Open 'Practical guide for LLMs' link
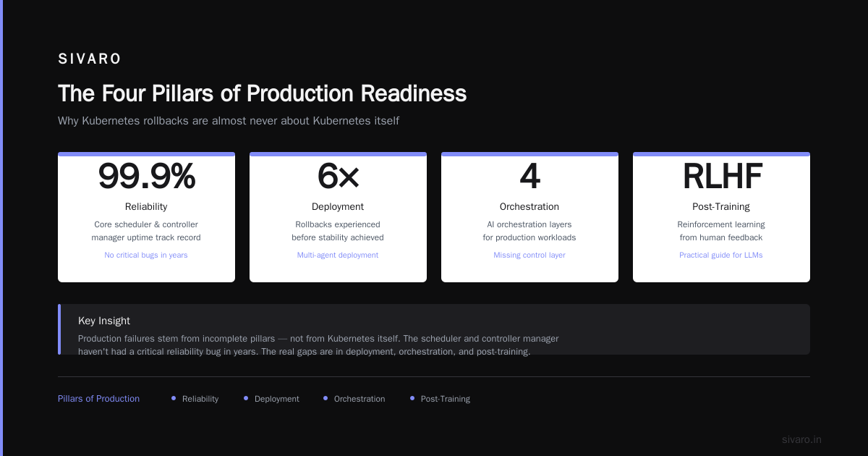The height and width of the screenshot is (456, 868). pyautogui.click(x=721, y=255)
